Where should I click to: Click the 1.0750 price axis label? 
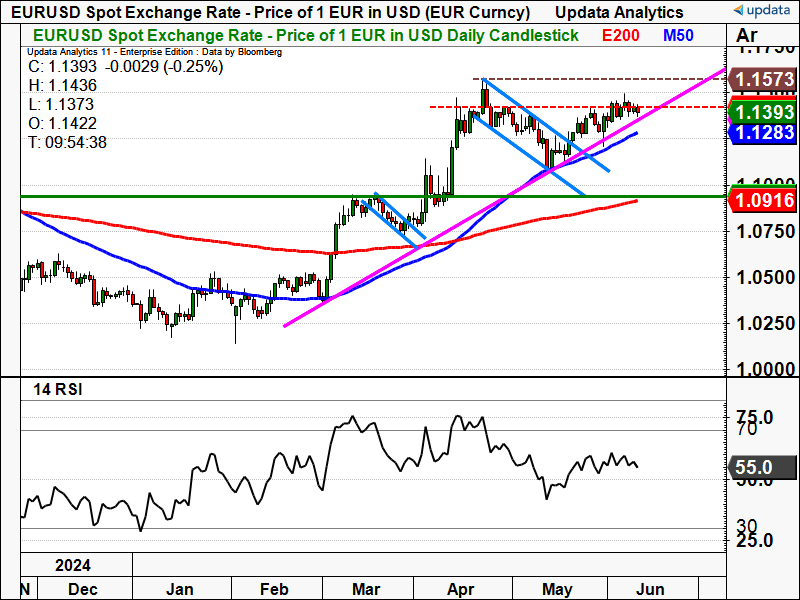pos(766,232)
